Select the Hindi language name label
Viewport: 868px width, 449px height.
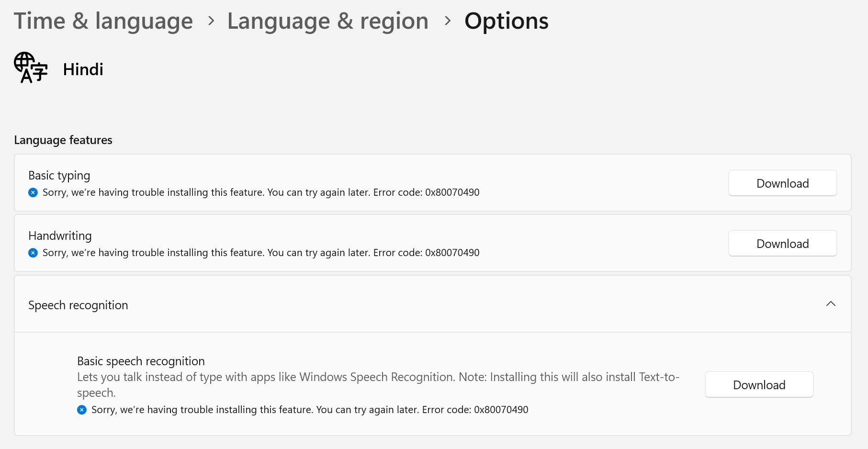83,70
